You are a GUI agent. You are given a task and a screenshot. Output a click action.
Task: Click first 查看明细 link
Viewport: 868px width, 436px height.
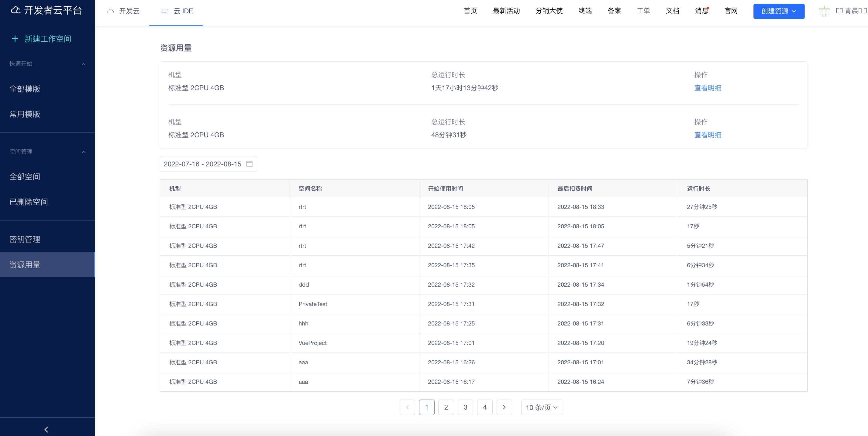tap(707, 87)
